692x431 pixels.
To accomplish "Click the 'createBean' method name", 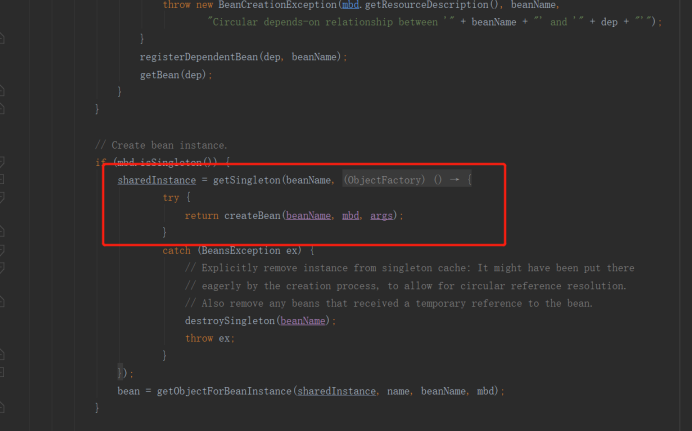I will click(x=252, y=215).
